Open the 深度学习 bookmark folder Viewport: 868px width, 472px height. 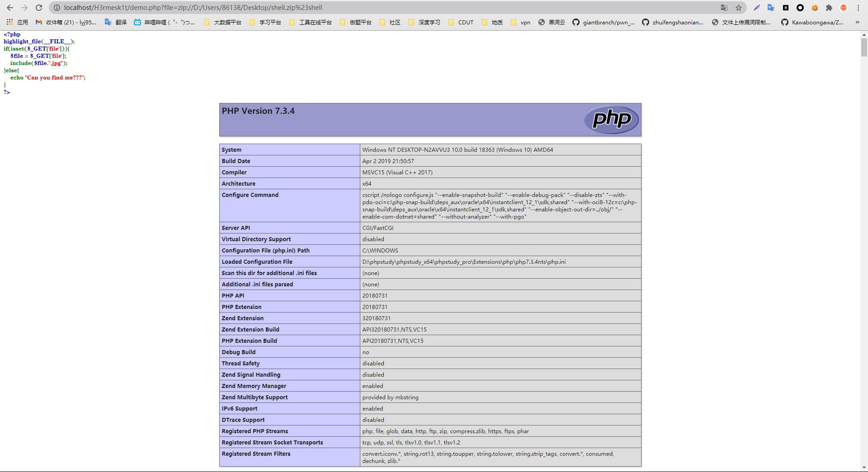click(x=424, y=22)
